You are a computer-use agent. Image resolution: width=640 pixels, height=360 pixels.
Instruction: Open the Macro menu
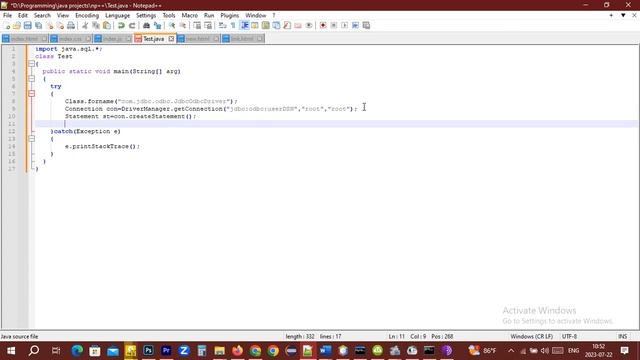[x=189, y=15]
